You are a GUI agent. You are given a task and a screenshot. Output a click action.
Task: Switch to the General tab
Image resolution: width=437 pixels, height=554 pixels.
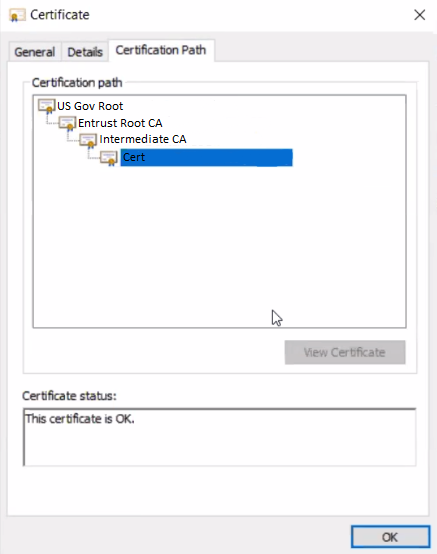(35, 52)
